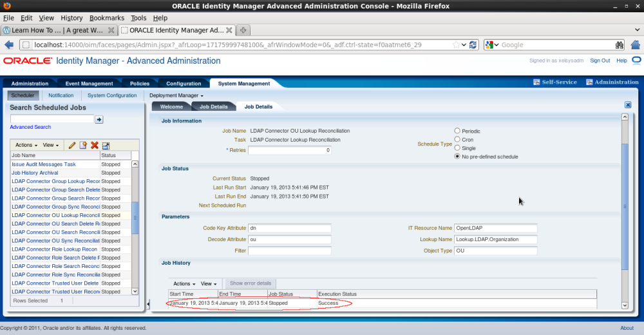
Task: Click the search magnifier in Google box
Action: tap(620, 45)
